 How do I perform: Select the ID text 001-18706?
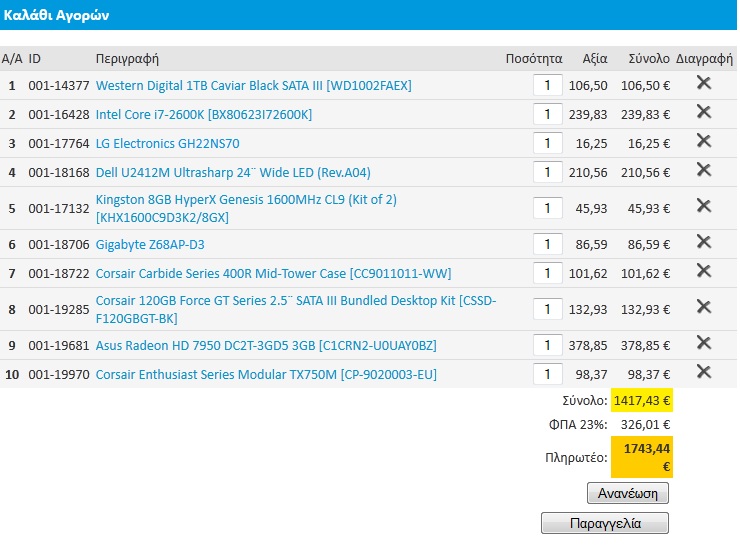tap(59, 245)
